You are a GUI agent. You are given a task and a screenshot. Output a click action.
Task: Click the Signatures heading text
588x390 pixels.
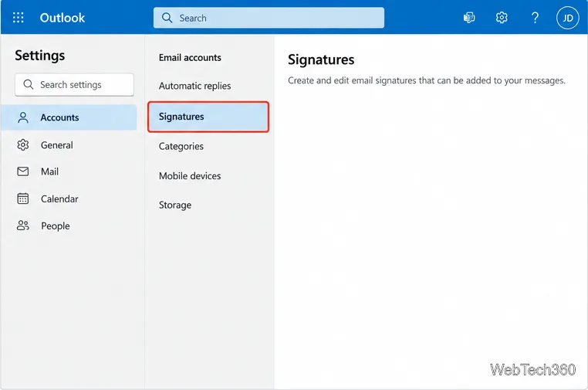pyautogui.click(x=321, y=60)
